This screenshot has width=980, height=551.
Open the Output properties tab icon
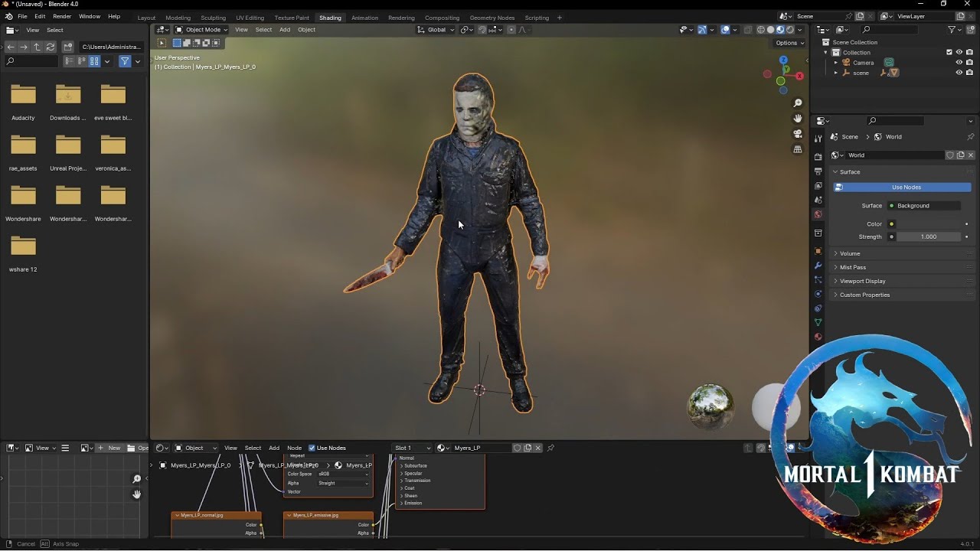point(818,171)
